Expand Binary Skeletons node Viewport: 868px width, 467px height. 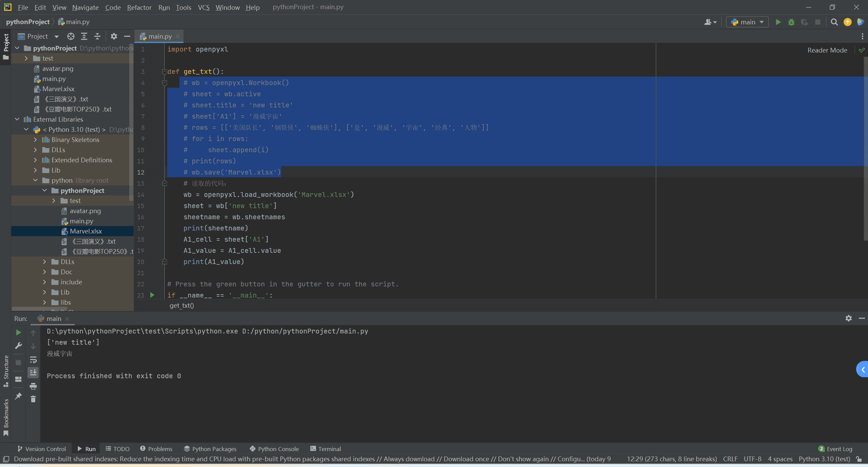point(36,140)
